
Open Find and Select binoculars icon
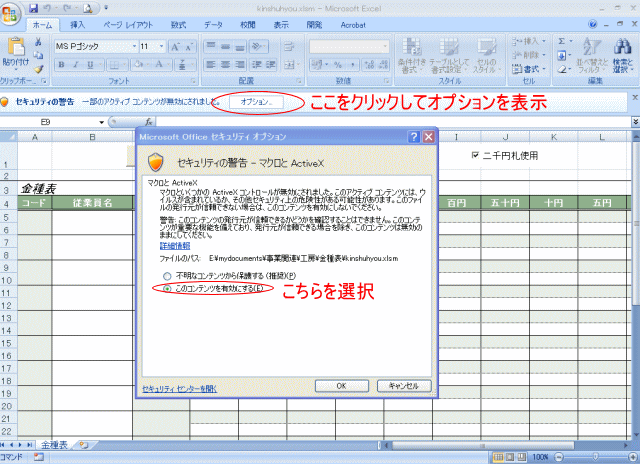[x=622, y=55]
